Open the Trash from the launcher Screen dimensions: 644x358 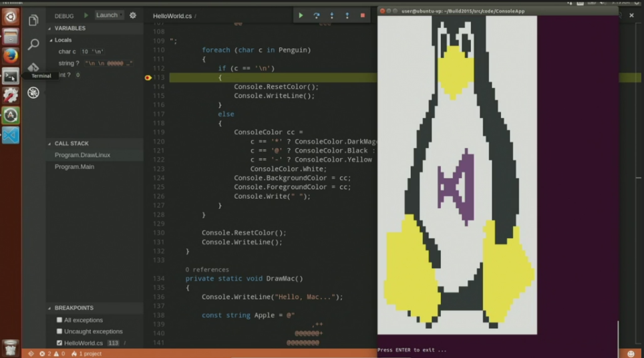[x=11, y=348]
